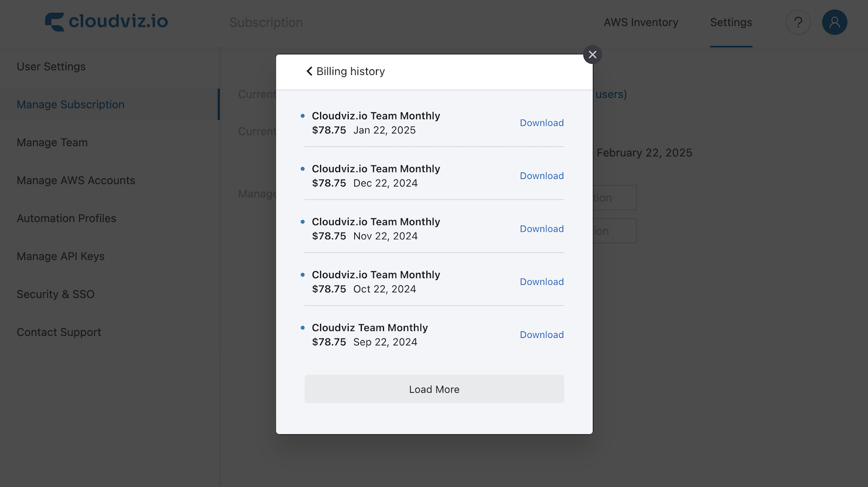The height and width of the screenshot is (487, 868).
Task: Download the Jan 22, 2025 invoice
Action: point(541,123)
